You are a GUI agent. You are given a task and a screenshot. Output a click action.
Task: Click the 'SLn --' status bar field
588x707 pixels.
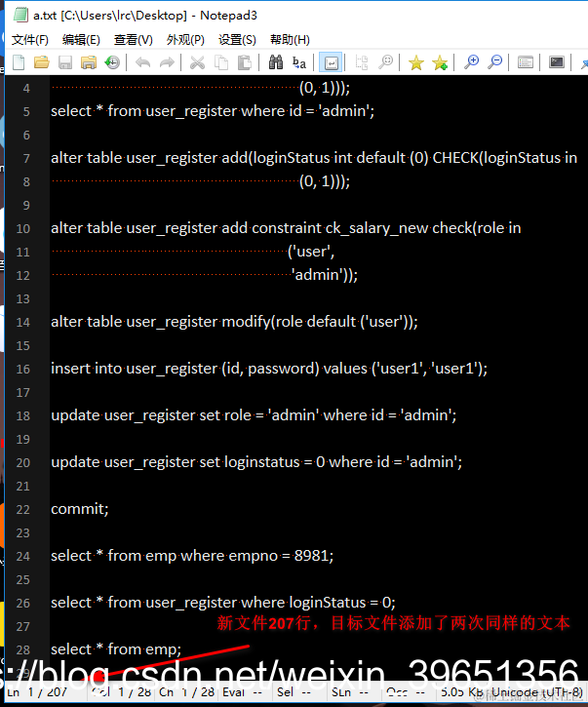tap(350, 692)
